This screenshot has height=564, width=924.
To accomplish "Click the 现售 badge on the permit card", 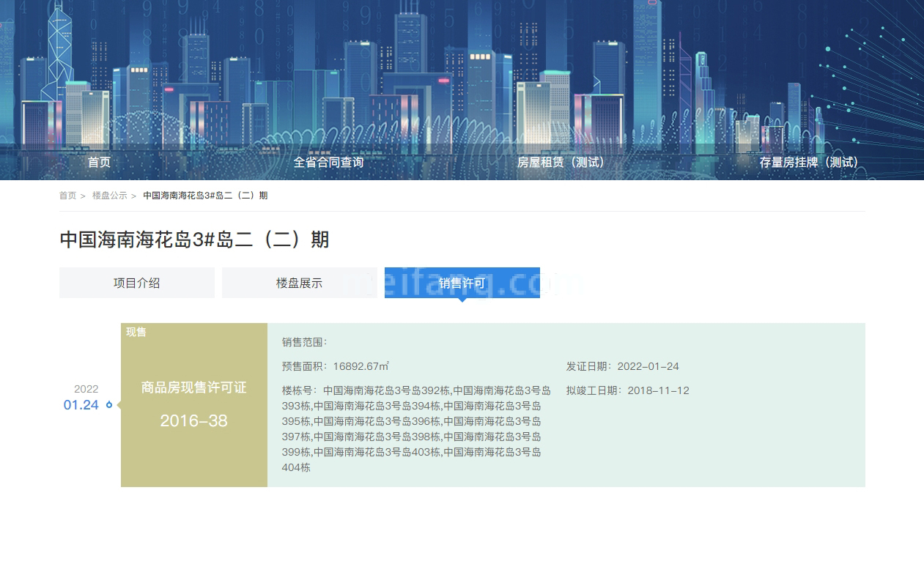I will pyautogui.click(x=136, y=332).
